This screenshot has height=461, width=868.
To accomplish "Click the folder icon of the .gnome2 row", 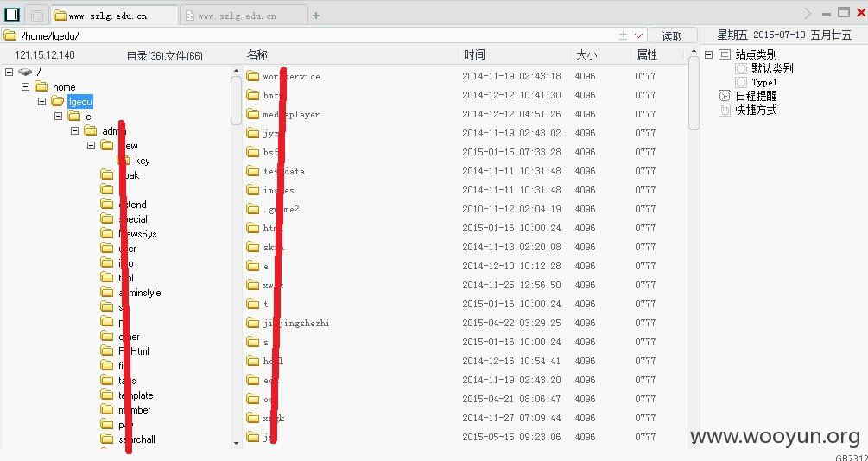I will coord(253,209).
